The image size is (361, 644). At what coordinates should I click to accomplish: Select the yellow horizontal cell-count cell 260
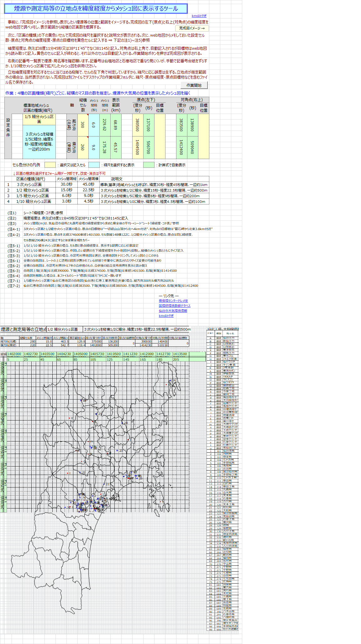click(x=83, y=147)
